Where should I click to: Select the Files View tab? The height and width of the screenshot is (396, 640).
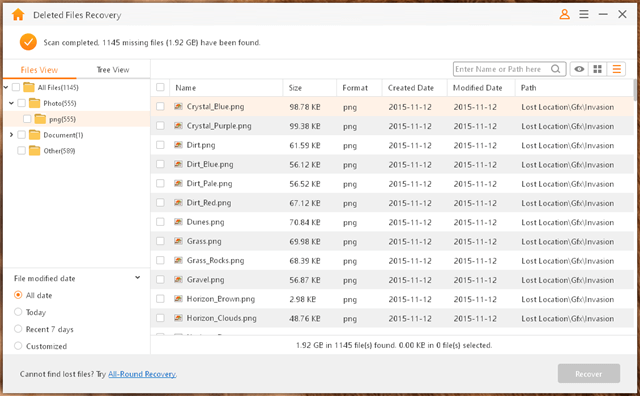click(x=39, y=70)
